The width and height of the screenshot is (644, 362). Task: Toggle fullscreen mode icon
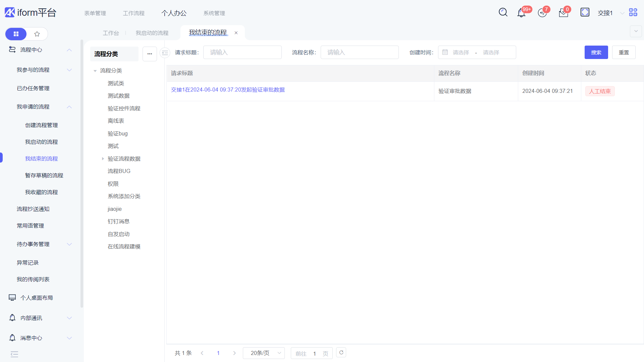tap(585, 12)
